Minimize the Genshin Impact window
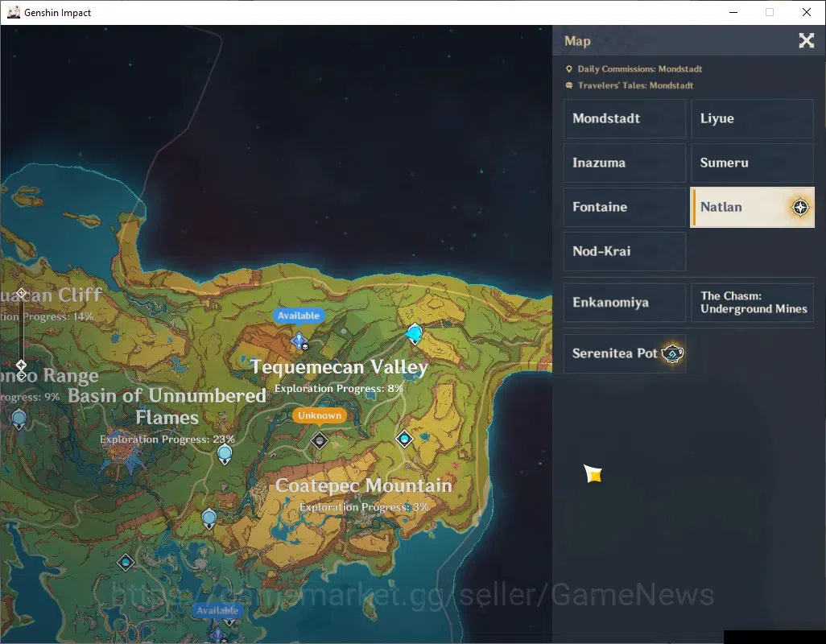826x644 pixels. point(733,12)
